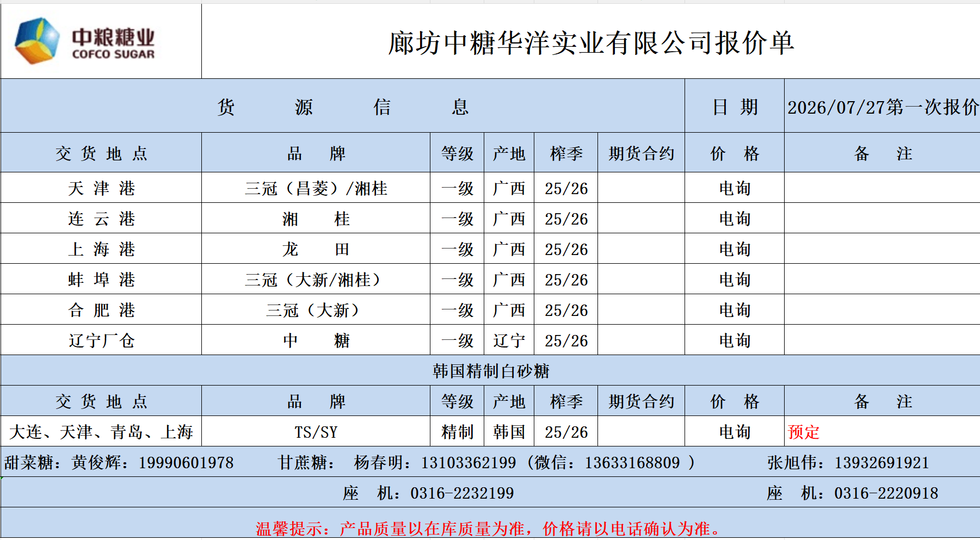Select 电询 price in the 合肥港 row
Screen dimensions: 980x540
tap(735, 310)
